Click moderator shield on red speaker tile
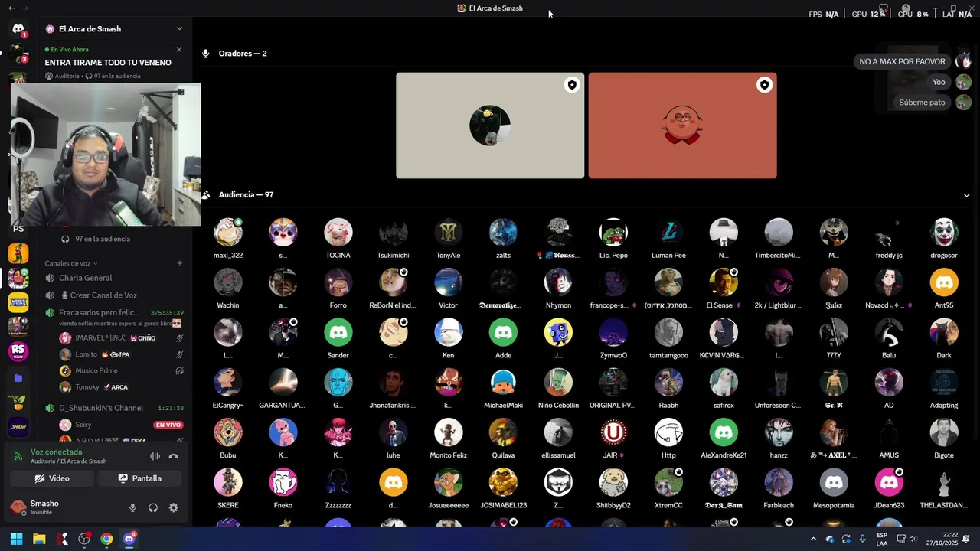980x551 pixels. click(x=764, y=85)
